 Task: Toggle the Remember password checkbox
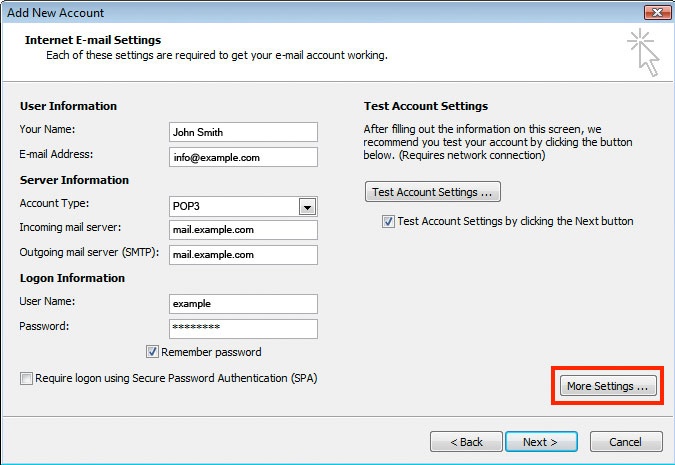[x=152, y=352]
